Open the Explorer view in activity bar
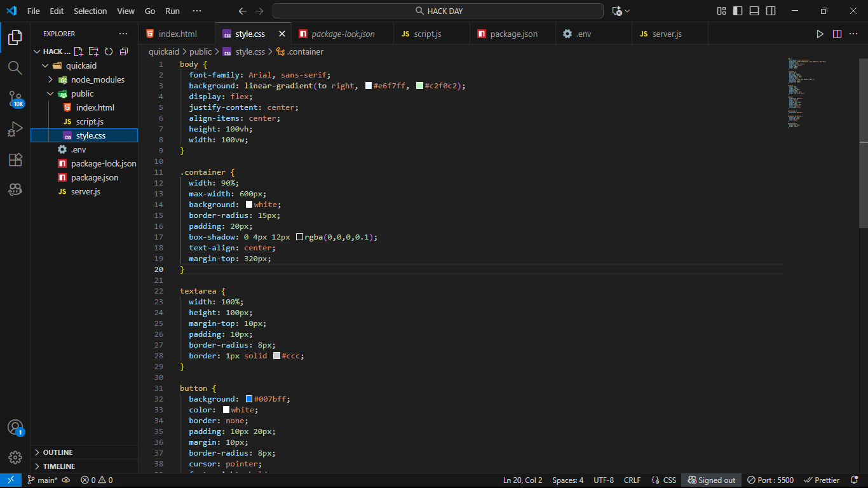The image size is (868, 488). [15, 37]
